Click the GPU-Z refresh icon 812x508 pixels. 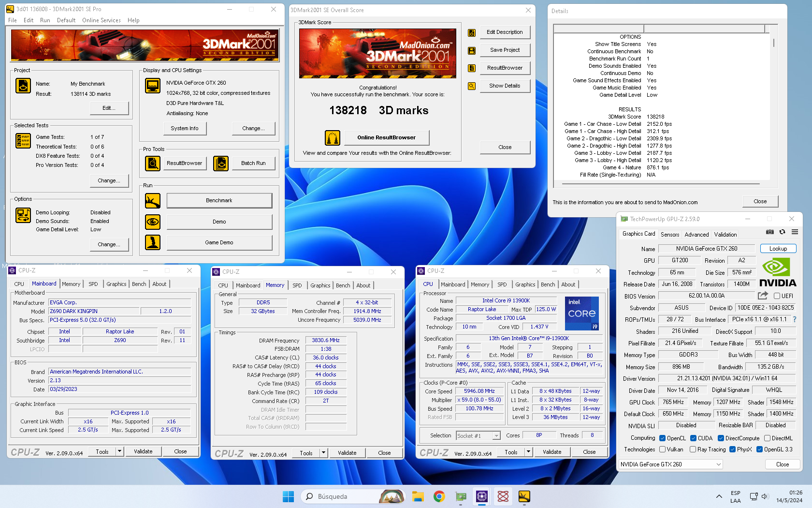(x=783, y=232)
